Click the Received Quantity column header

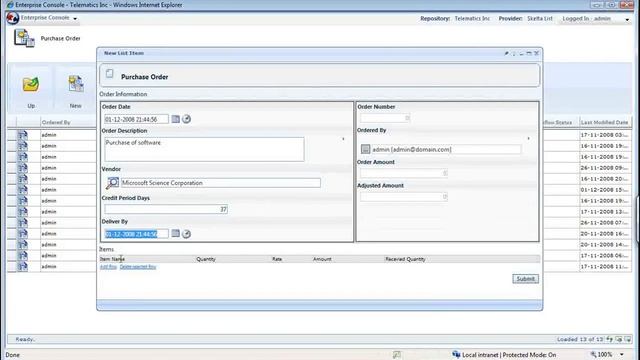tap(405, 259)
